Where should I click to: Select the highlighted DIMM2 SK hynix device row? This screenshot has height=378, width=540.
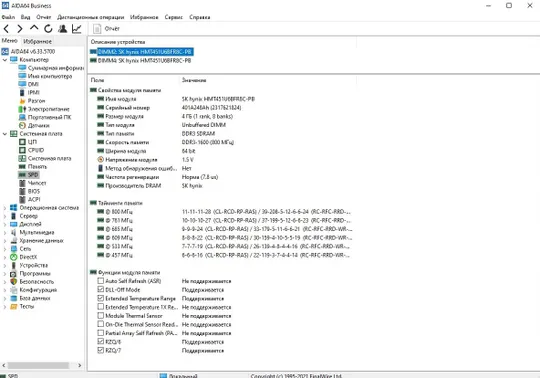[145, 52]
